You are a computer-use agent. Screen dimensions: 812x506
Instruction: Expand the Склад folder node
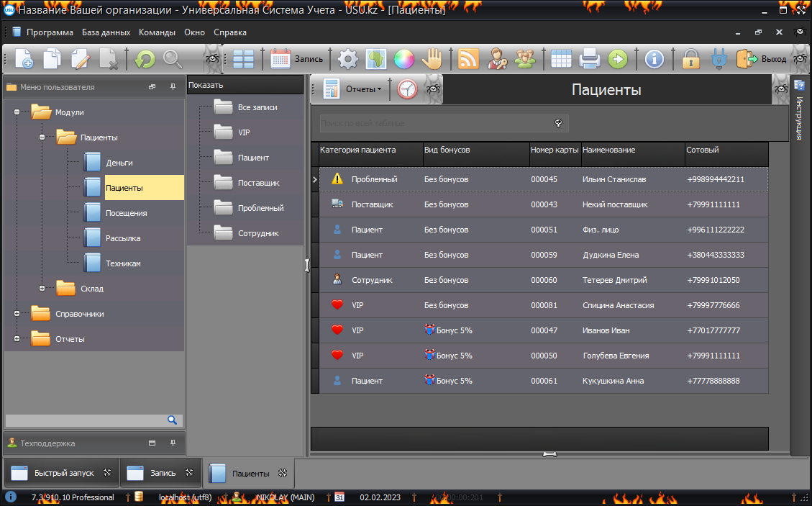42,289
